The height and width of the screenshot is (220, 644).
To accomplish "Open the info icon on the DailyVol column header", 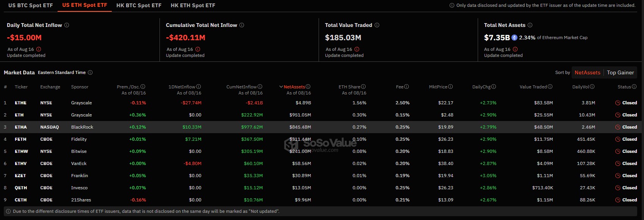I will coord(592,86).
